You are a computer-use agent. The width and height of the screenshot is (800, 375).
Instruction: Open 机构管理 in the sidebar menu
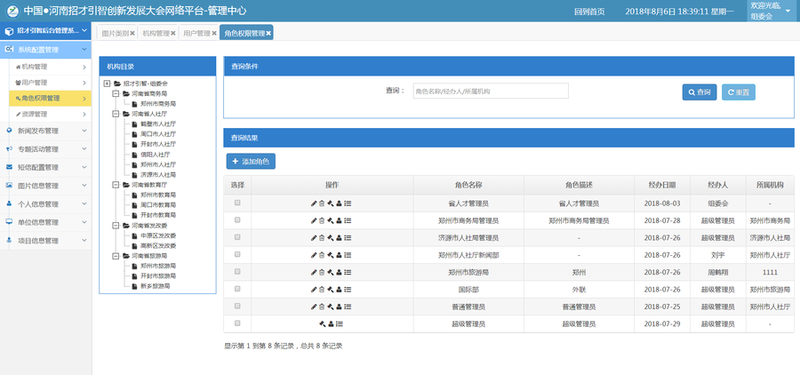point(50,67)
